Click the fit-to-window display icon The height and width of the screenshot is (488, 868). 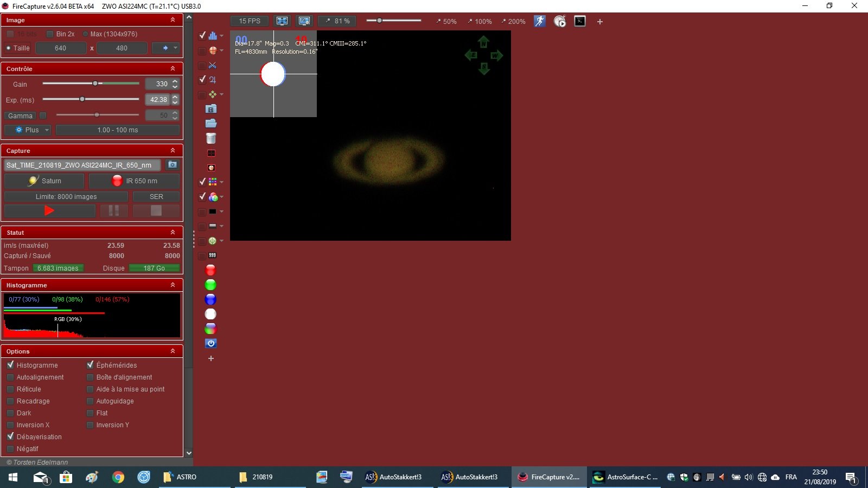(x=282, y=21)
